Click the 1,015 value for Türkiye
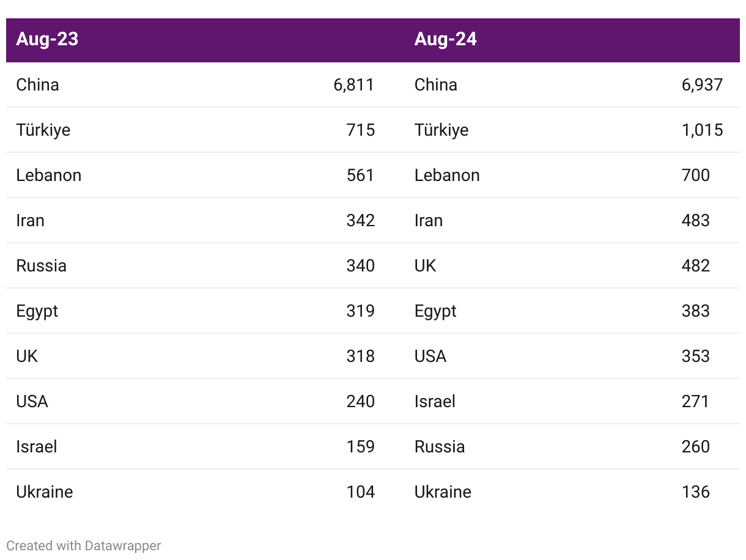The height and width of the screenshot is (560, 746). (x=703, y=130)
